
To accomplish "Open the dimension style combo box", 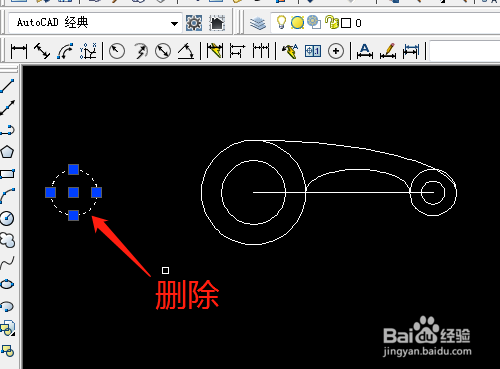I will [465, 51].
